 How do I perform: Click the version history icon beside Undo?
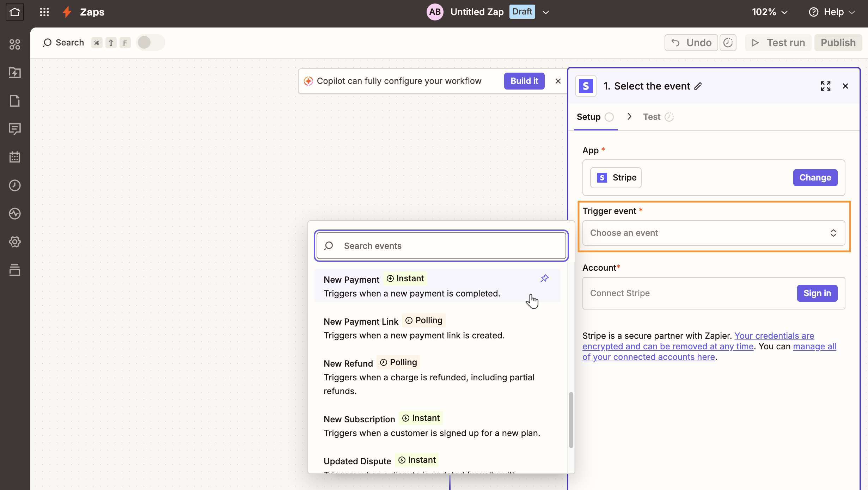tap(728, 43)
